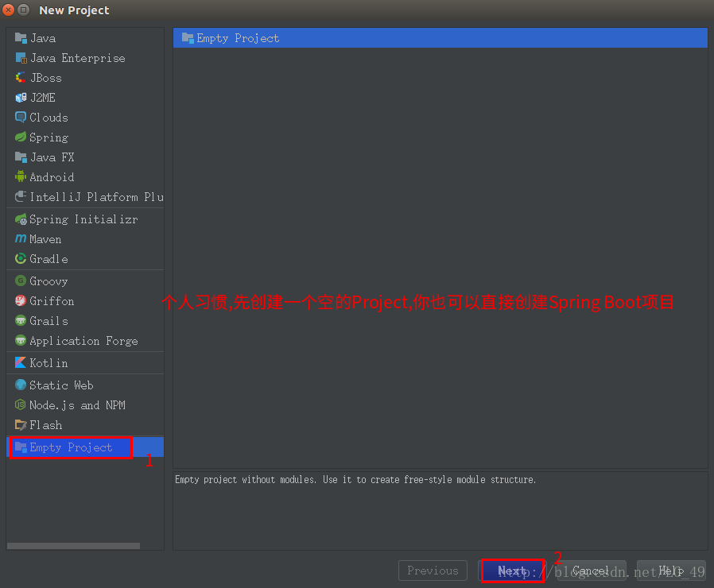The image size is (714, 588).
Task: Select Node.js and NPM entry
Action: tap(85, 405)
